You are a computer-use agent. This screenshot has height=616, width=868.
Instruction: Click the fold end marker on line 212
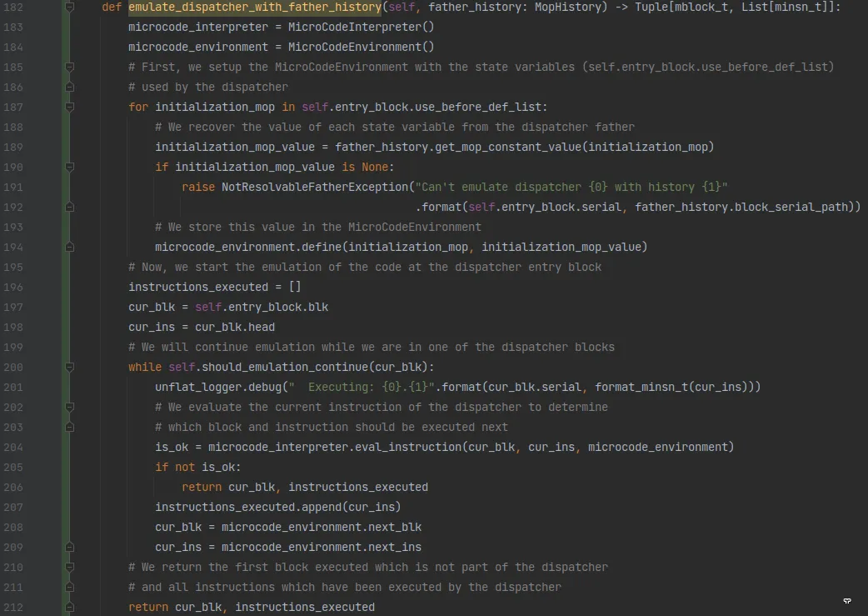tap(70, 607)
